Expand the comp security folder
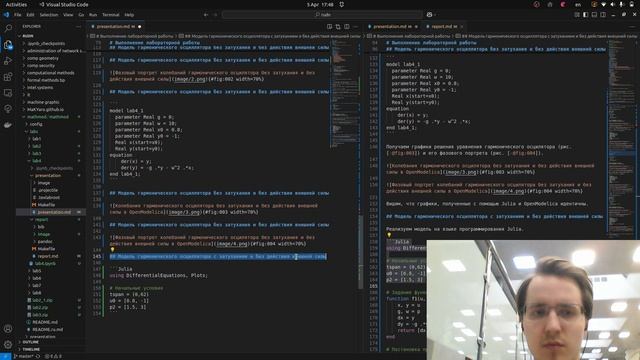640x360 pixels. [41, 65]
